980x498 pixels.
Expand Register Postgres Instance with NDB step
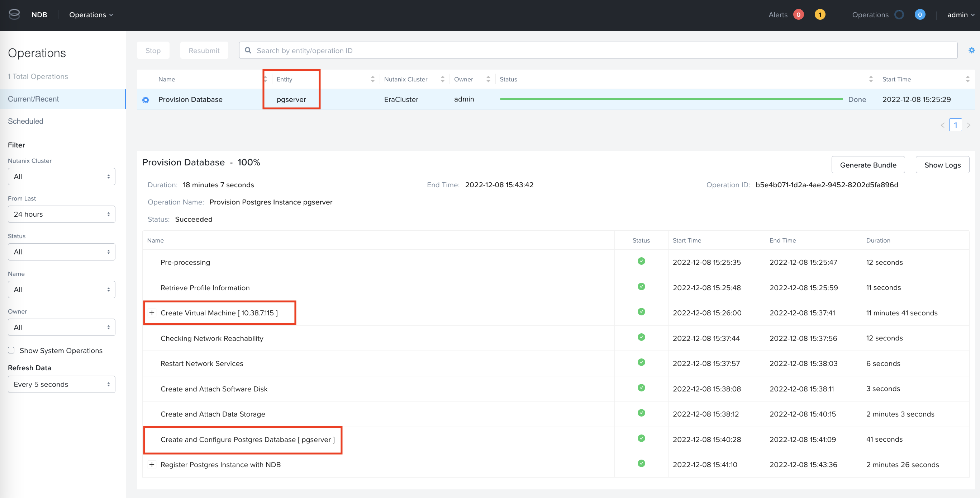coord(152,465)
